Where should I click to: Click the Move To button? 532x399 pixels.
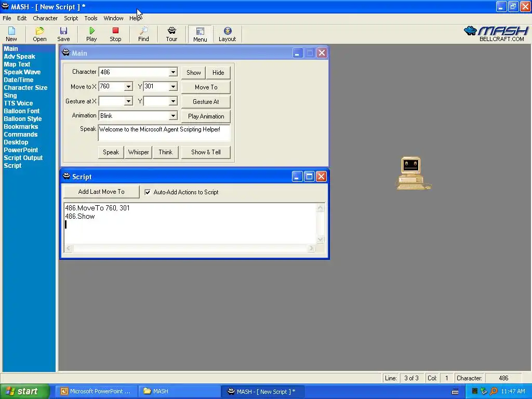pos(206,87)
